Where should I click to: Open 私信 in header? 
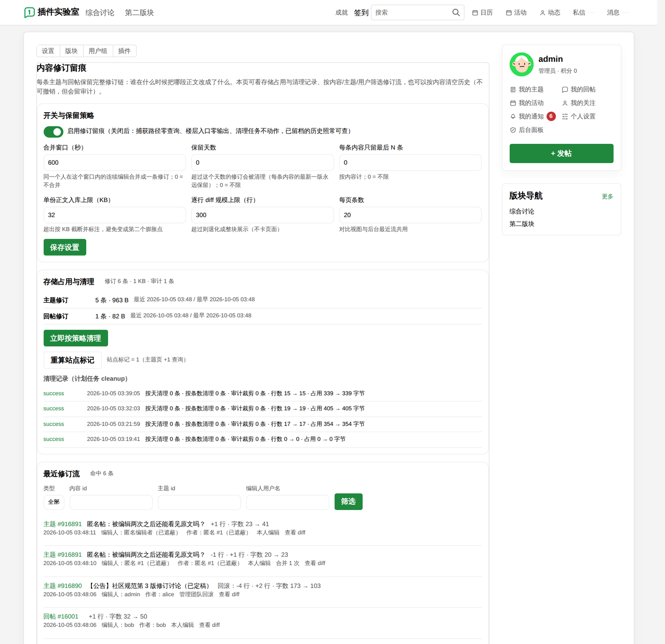pyautogui.click(x=579, y=12)
